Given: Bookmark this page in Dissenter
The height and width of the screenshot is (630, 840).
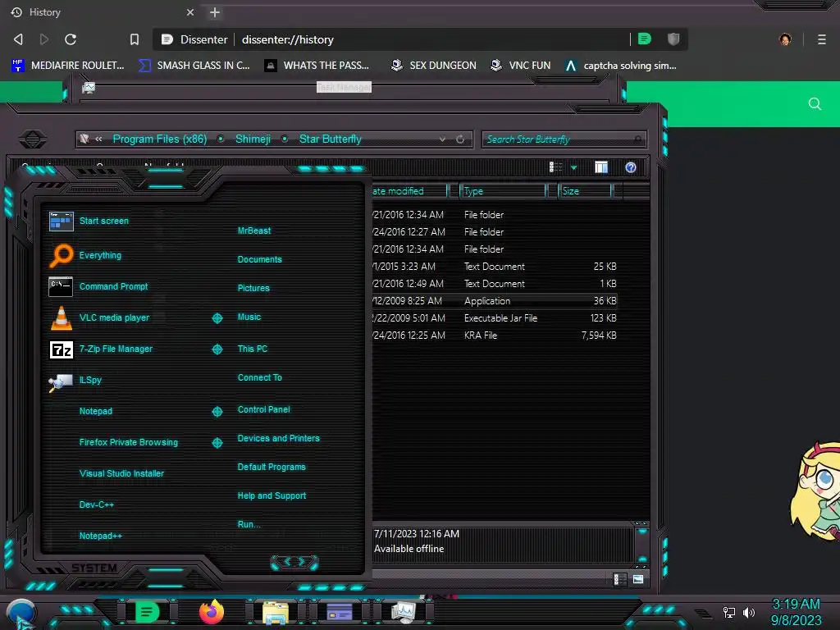Looking at the screenshot, I should click(135, 39).
